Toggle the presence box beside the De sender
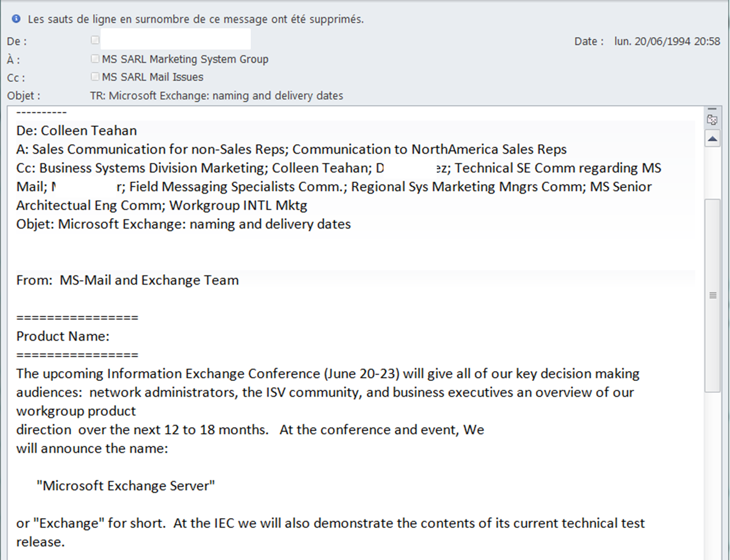The width and height of the screenshot is (730, 560). coord(95,40)
